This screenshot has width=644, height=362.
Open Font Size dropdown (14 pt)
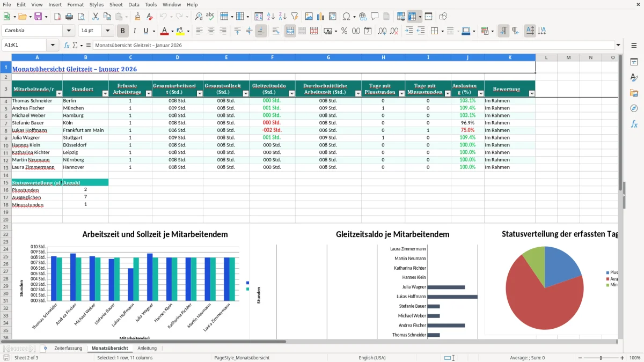click(108, 31)
